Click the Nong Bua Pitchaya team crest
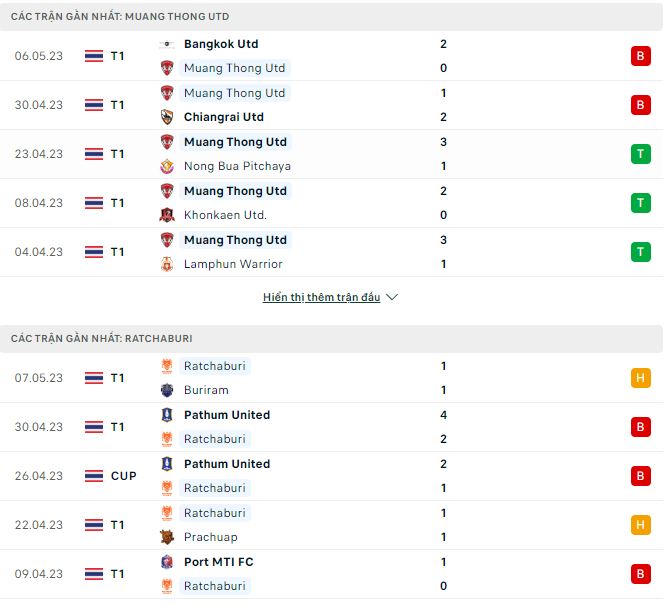The width and height of the screenshot is (664, 606). 167,166
